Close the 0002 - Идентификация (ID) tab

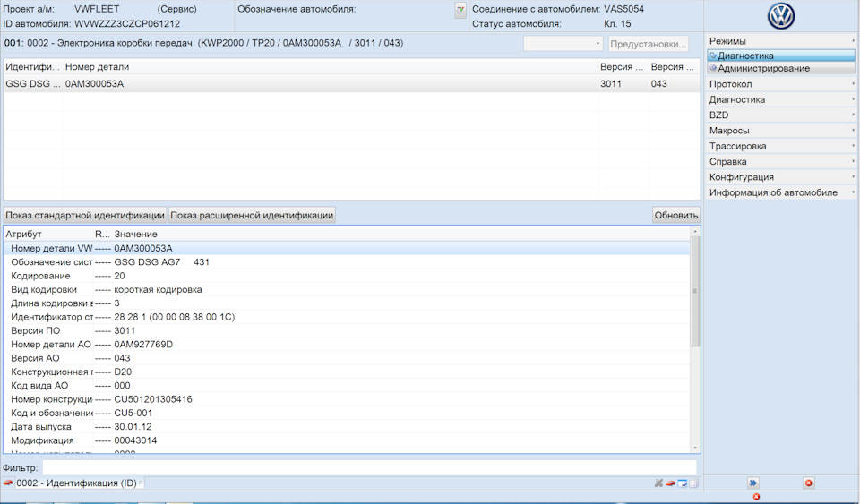click(x=141, y=483)
